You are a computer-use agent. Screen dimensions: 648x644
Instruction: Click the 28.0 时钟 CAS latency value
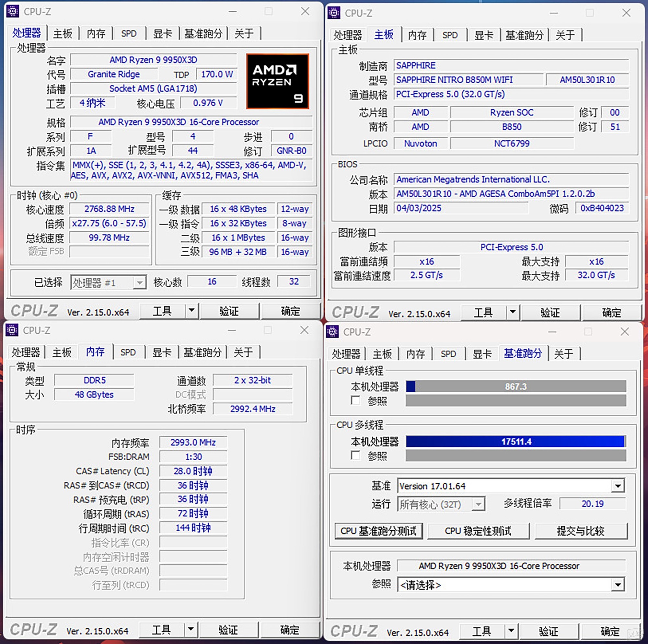pyautogui.click(x=193, y=471)
